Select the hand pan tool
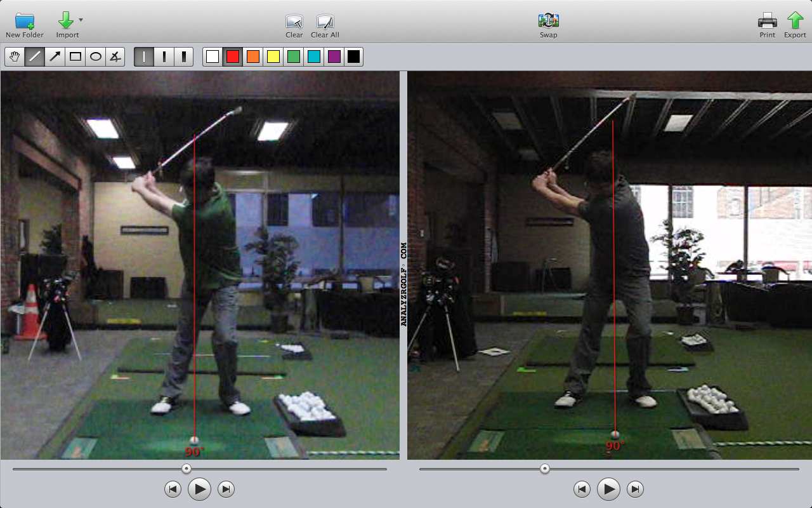812x508 pixels. point(15,57)
